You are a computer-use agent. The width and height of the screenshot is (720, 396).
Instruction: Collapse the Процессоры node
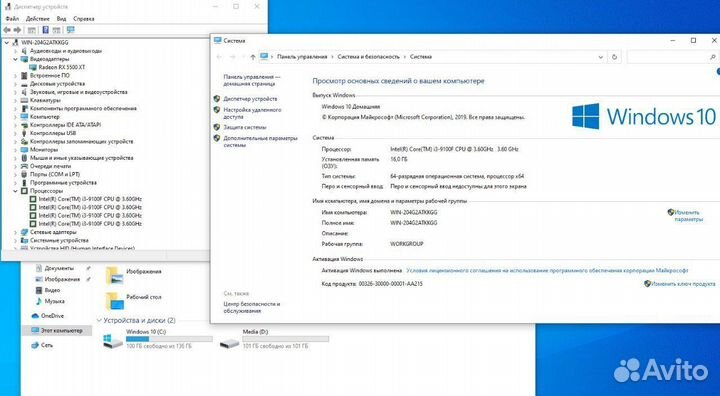pos(15,191)
